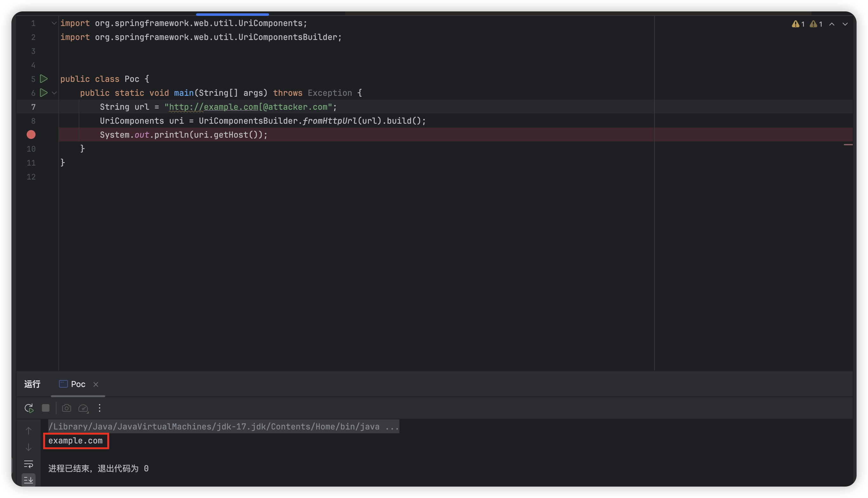This screenshot has height=498, width=868.
Task: Close the Poc run tab
Action: click(96, 384)
